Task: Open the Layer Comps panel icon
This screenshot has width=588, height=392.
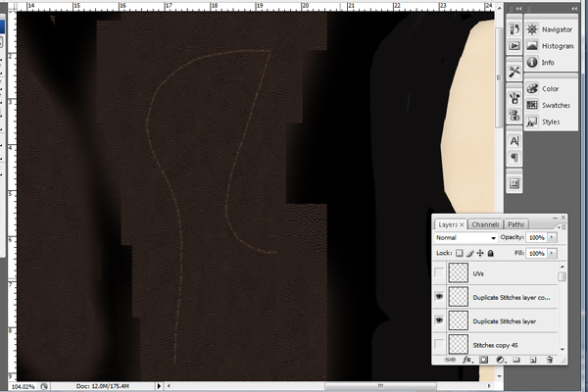Action: click(x=514, y=184)
